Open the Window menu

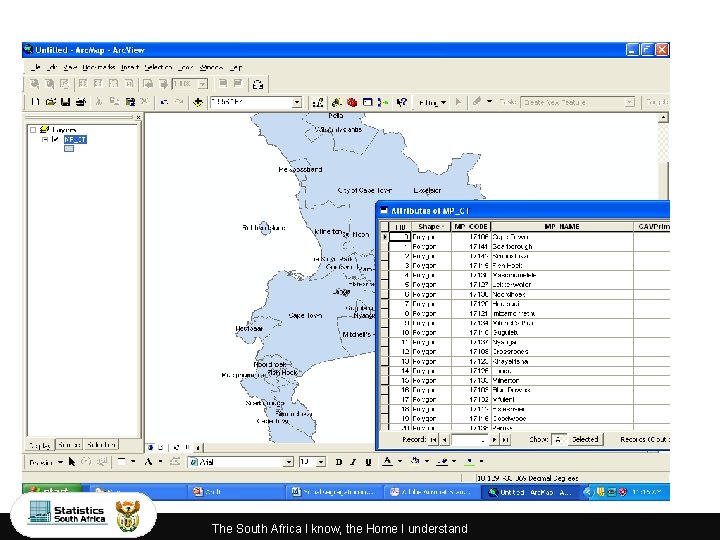click(x=211, y=68)
